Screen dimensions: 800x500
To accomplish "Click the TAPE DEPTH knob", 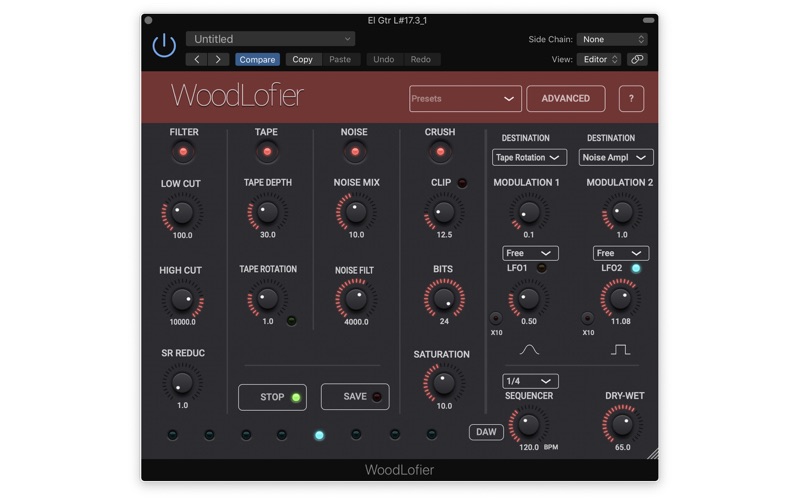I will (267, 212).
